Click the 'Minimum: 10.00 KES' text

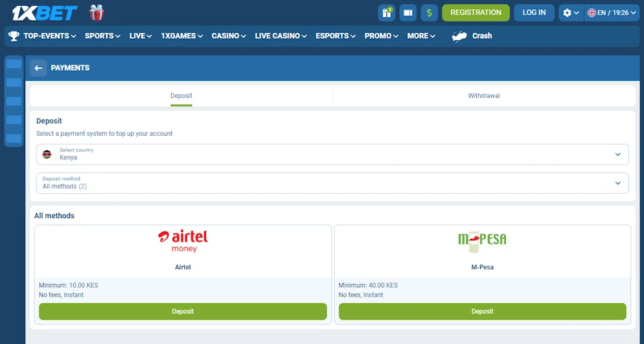pos(69,285)
